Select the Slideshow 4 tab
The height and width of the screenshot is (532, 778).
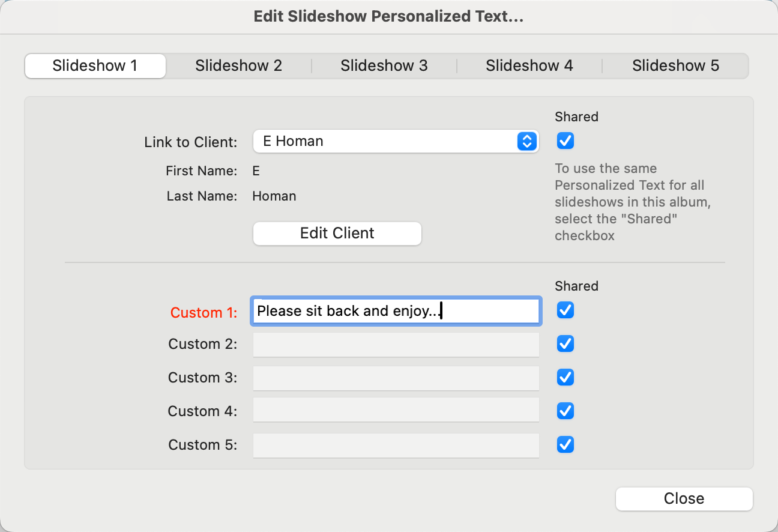529,66
